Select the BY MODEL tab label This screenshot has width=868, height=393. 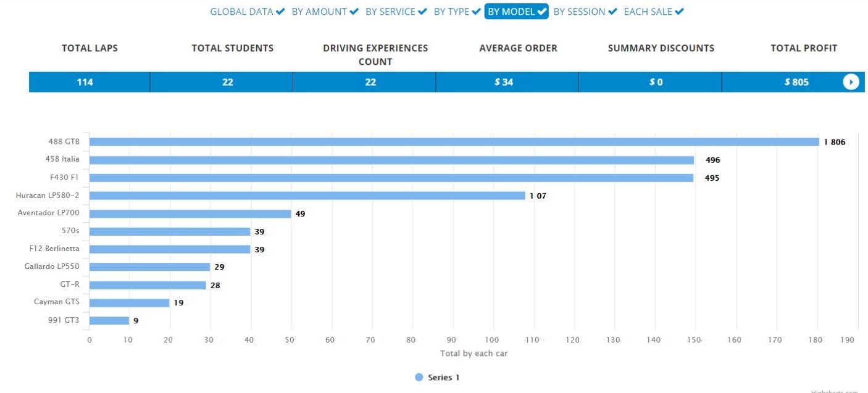[511, 12]
